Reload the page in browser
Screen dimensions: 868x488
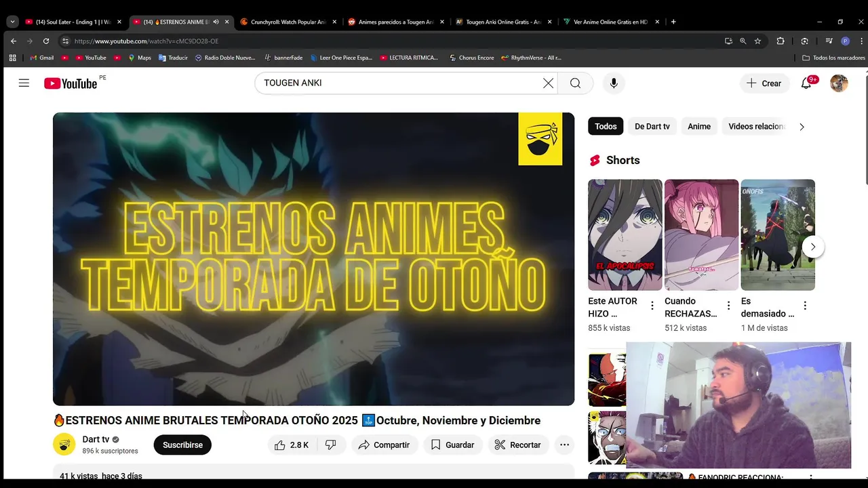coord(46,41)
